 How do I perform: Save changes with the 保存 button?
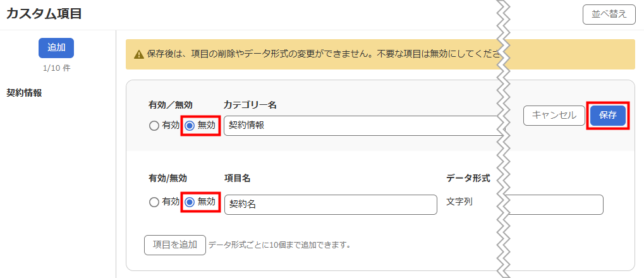pos(608,116)
